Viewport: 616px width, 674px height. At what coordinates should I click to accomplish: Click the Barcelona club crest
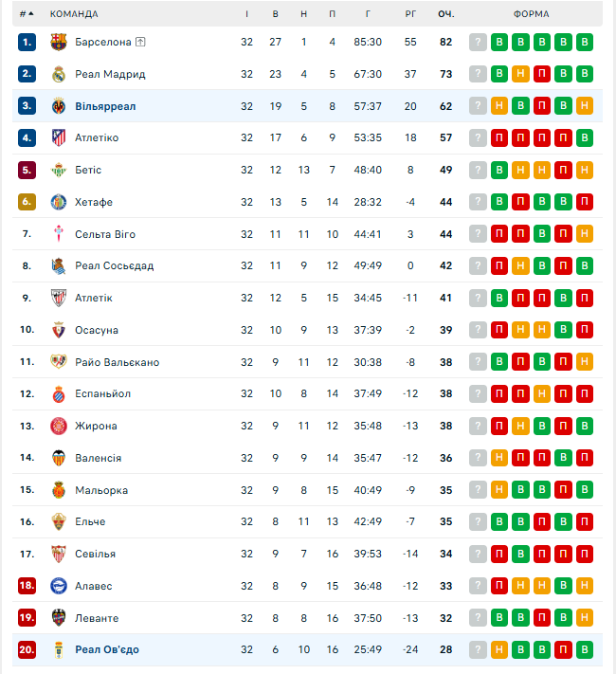pos(59,42)
